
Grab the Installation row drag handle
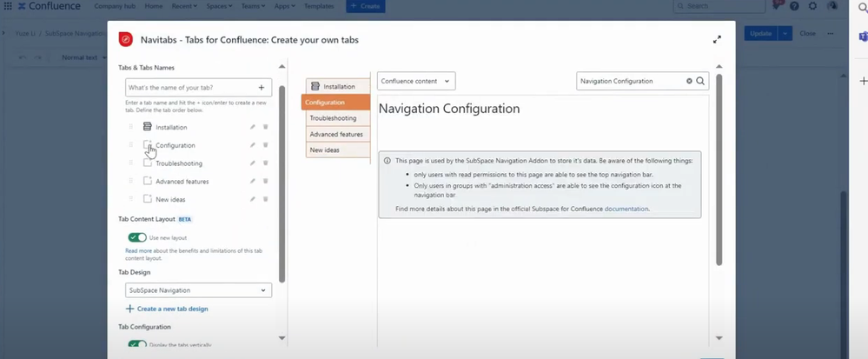(131, 127)
